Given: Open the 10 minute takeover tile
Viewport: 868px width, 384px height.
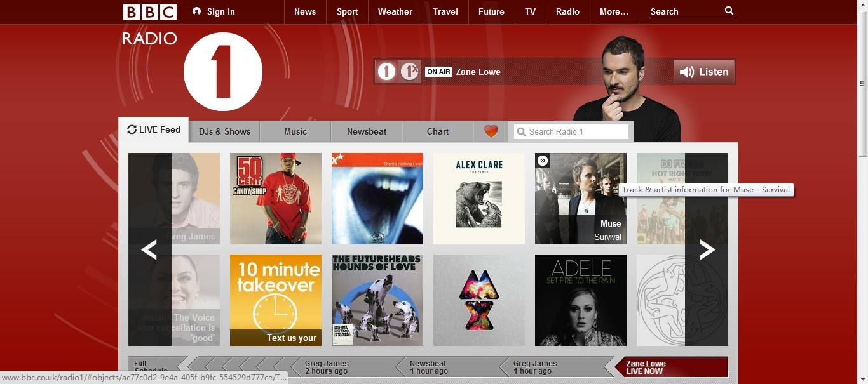Looking at the screenshot, I should (x=276, y=300).
